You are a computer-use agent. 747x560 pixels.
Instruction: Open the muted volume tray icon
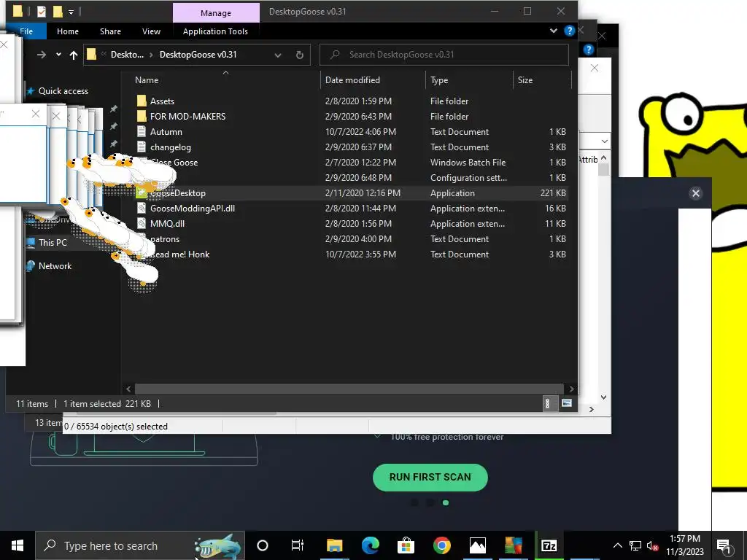click(652, 545)
